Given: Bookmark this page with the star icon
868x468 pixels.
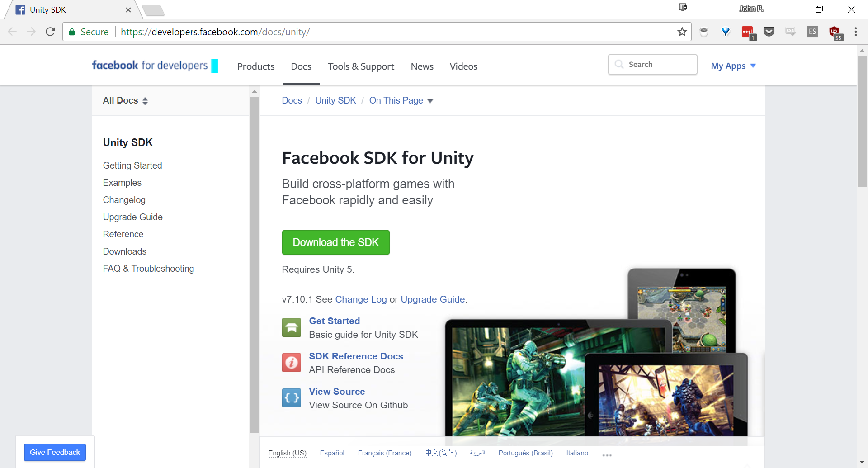Looking at the screenshot, I should [682, 32].
